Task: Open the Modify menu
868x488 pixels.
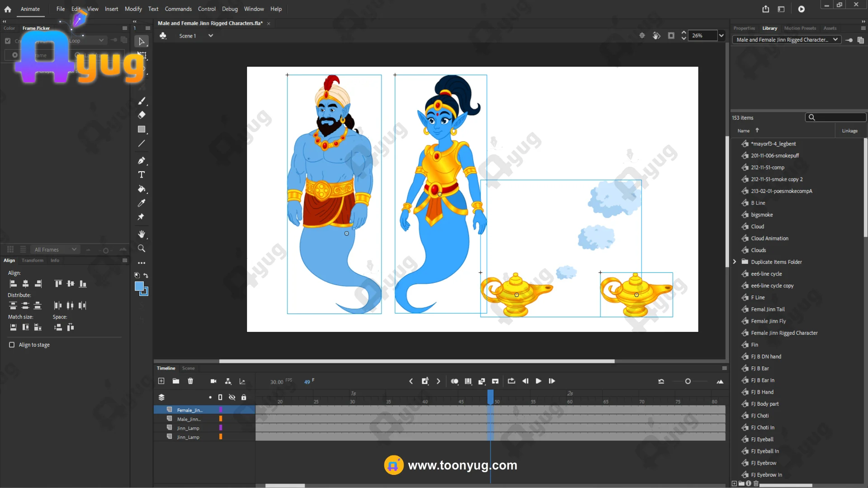Action: pyautogui.click(x=133, y=9)
